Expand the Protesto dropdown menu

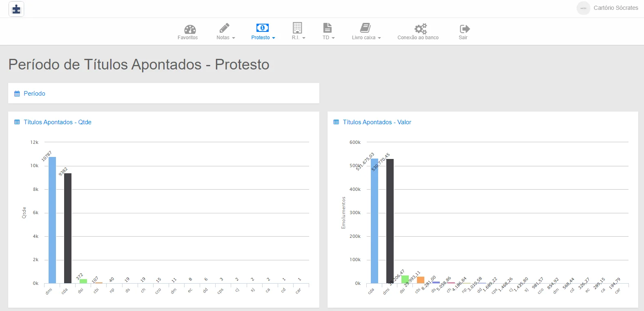(x=274, y=38)
